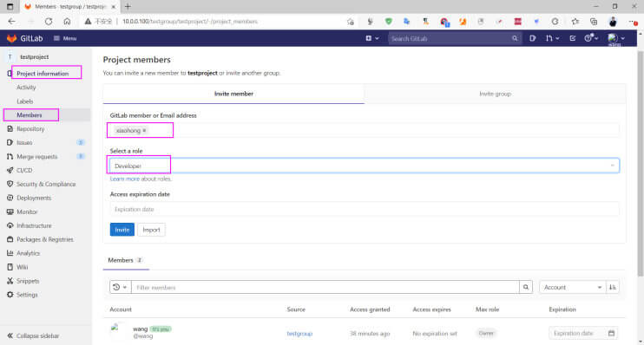
Task: Open Packages & Registries sidebar icon
Action: point(10,239)
